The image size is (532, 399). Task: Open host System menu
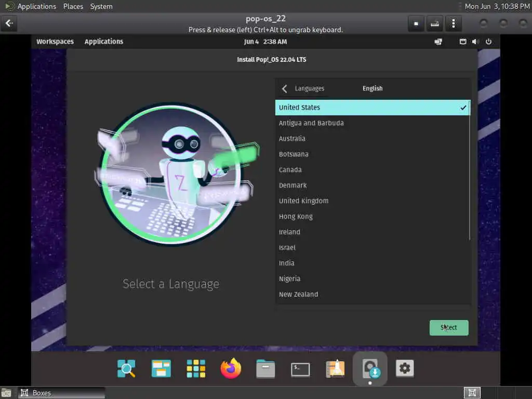pyautogui.click(x=101, y=6)
